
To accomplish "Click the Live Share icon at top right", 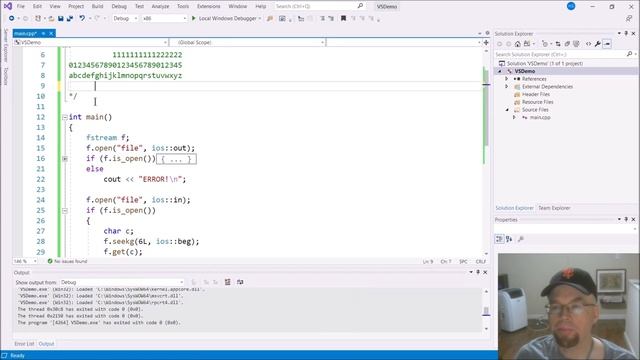I will click(x=629, y=18).
